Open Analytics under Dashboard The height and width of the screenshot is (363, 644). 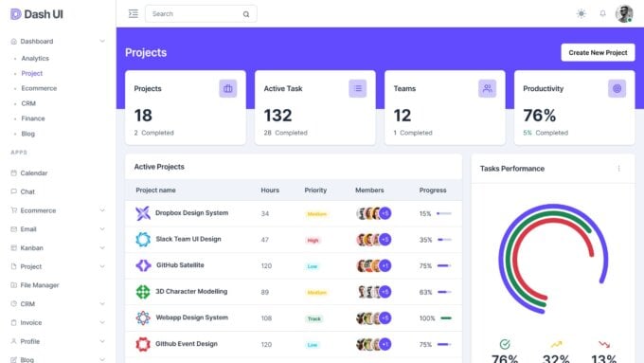(35, 59)
